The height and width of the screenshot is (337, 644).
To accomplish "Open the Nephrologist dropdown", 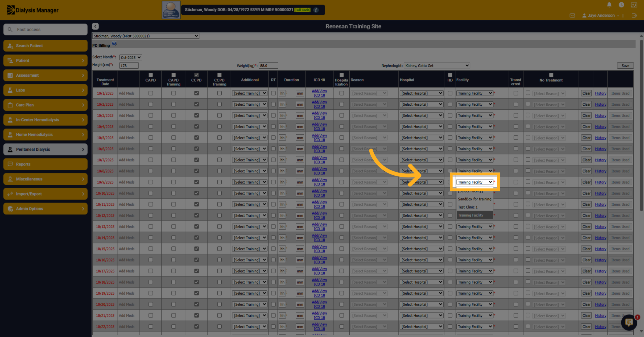I will [437, 65].
